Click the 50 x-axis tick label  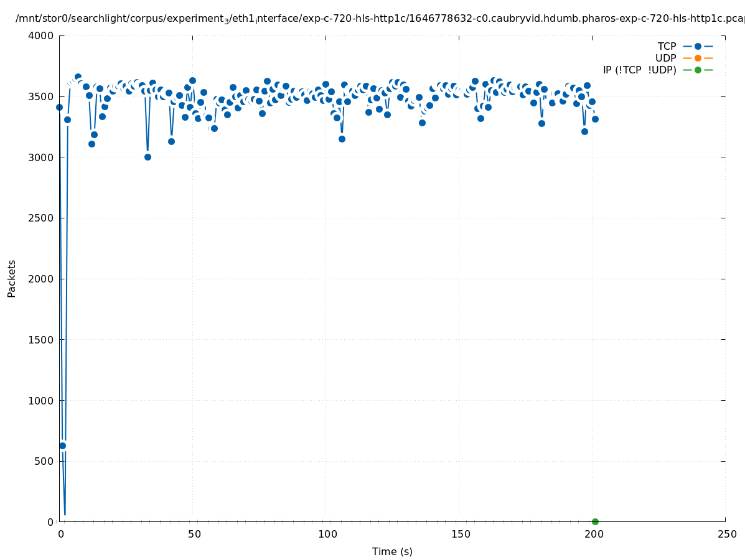[194, 534]
